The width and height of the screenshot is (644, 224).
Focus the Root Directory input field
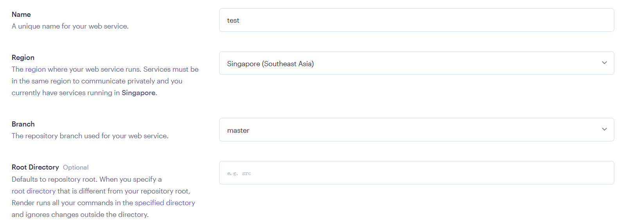coord(416,173)
